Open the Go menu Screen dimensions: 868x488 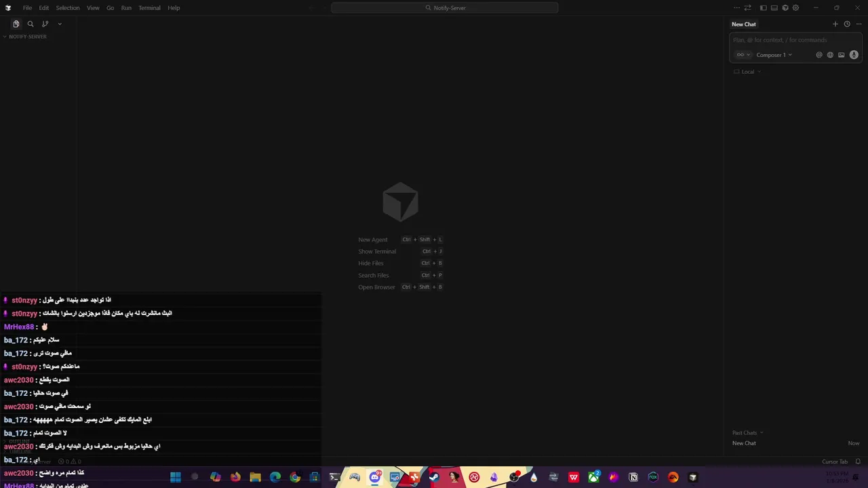(110, 7)
